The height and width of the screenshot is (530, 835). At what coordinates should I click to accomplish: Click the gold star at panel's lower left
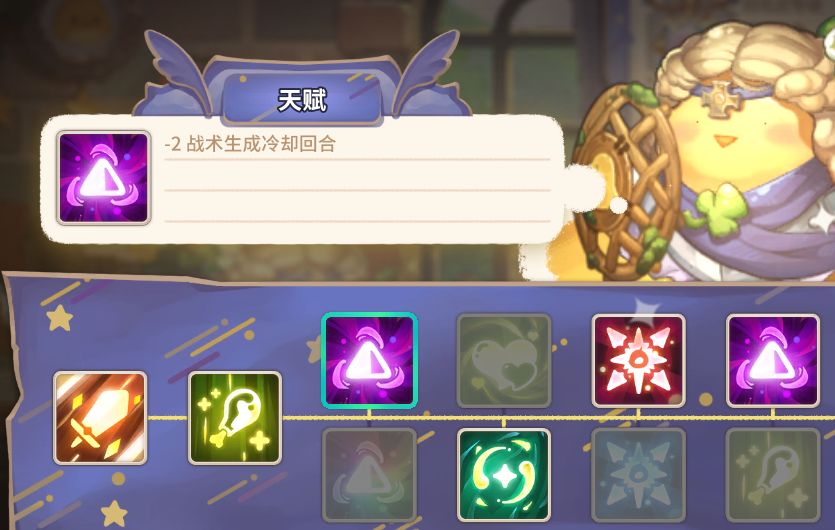click(114, 513)
